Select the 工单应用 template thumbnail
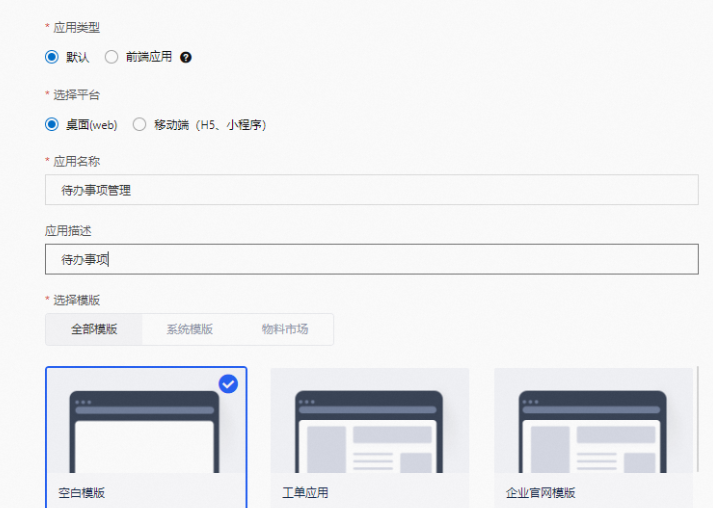 (x=369, y=421)
